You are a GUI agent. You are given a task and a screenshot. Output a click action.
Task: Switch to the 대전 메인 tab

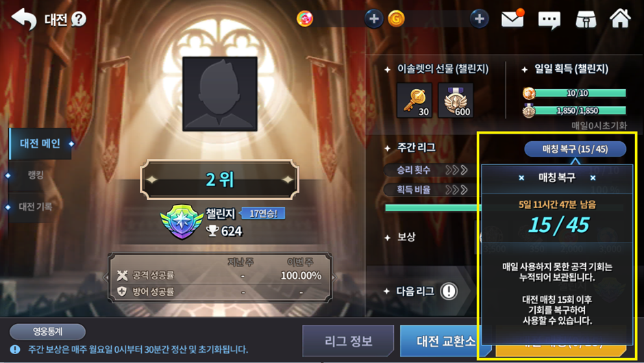click(x=40, y=143)
